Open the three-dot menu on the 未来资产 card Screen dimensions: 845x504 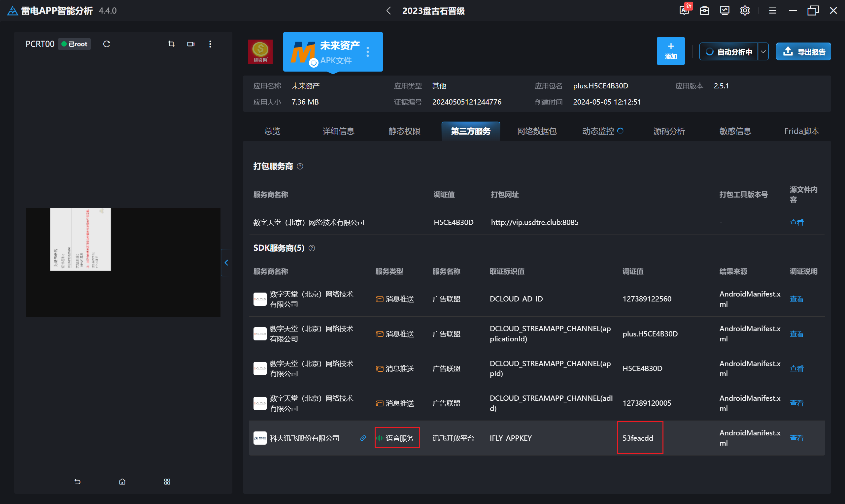click(368, 52)
